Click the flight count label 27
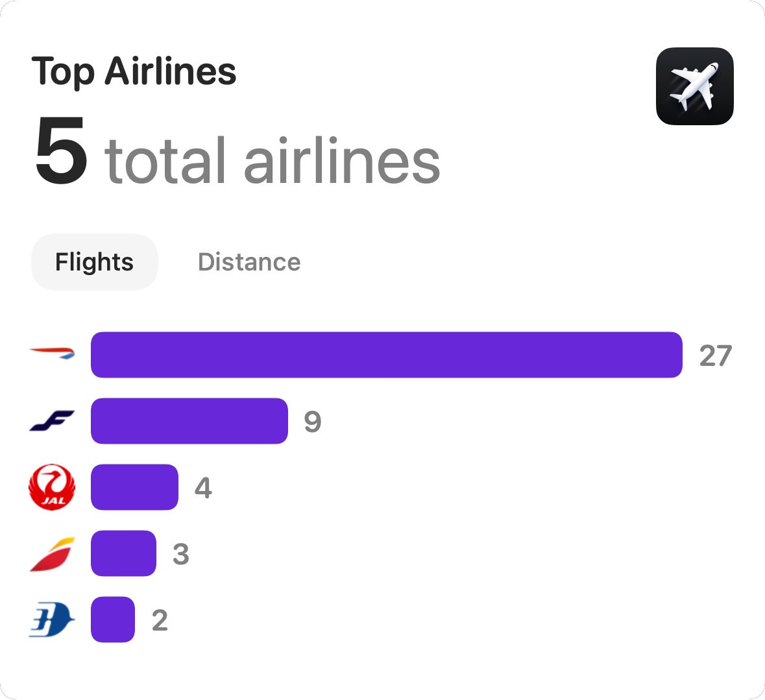The height and width of the screenshot is (700, 765). [715, 356]
